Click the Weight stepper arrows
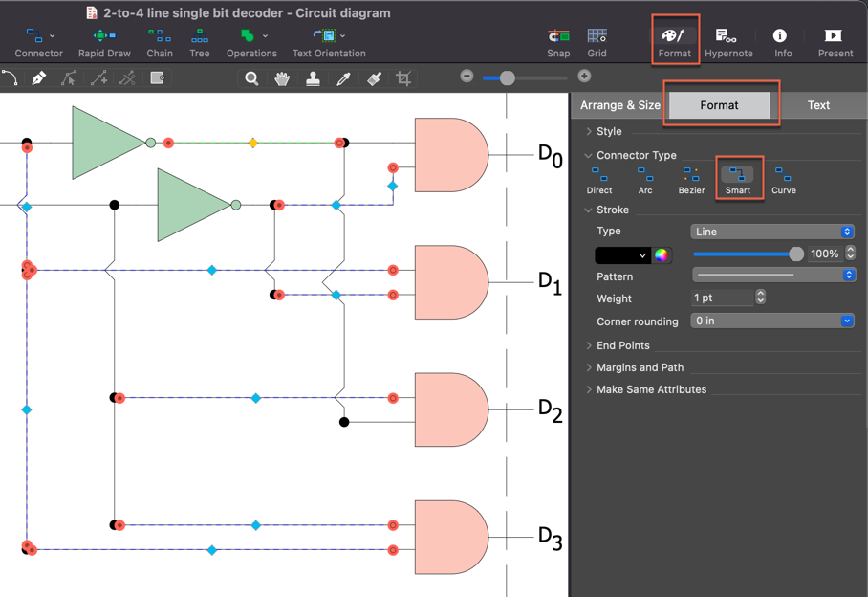868x597 pixels. (761, 298)
